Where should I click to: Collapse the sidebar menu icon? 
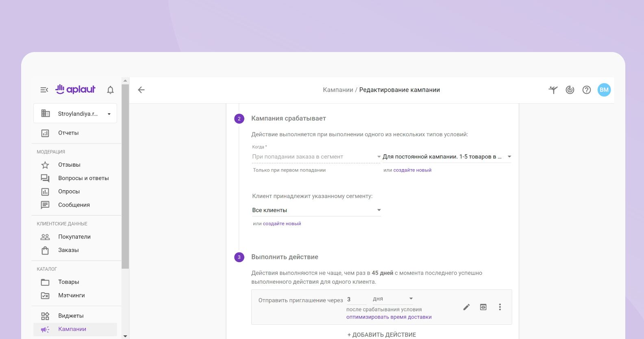(x=44, y=90)
